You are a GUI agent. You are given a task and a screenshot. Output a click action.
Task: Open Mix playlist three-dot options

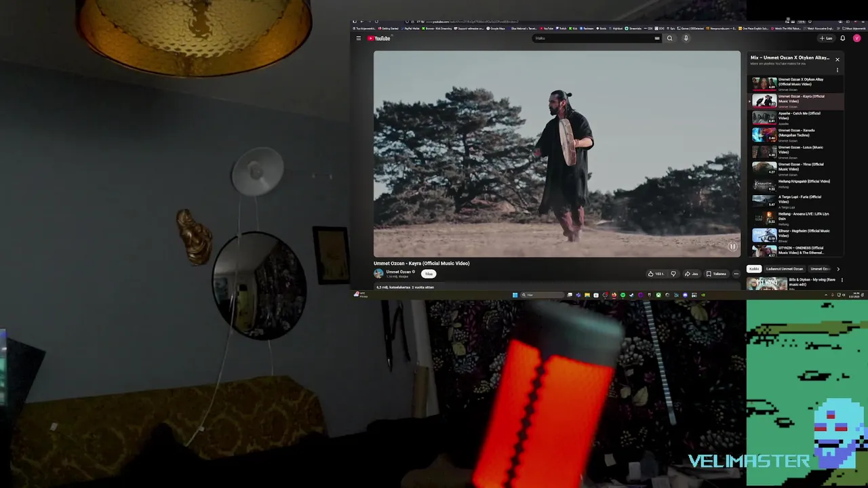837,70
